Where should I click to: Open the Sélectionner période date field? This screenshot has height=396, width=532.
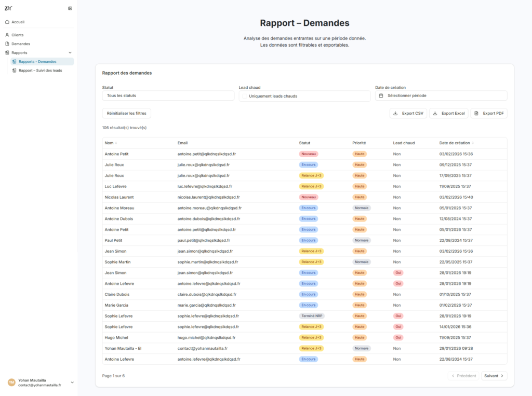tap(441, 96)
